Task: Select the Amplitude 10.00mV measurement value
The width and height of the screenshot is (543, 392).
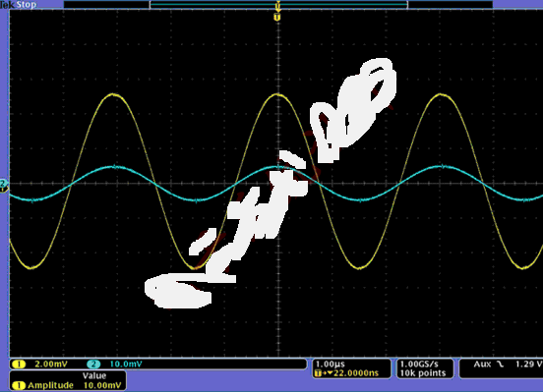Action: [102, 385]
